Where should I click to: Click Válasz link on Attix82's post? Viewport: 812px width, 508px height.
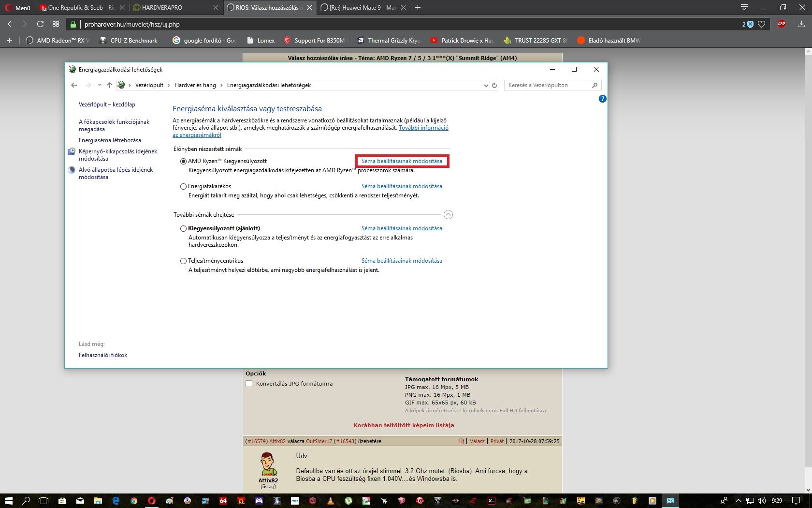[x=477, y=441]
